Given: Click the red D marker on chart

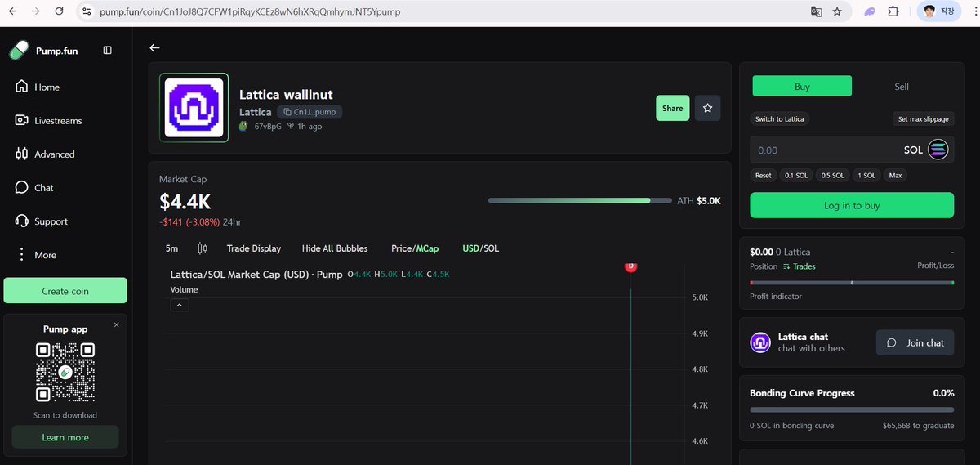Looking at the screenshot, I should click(630, 266).
